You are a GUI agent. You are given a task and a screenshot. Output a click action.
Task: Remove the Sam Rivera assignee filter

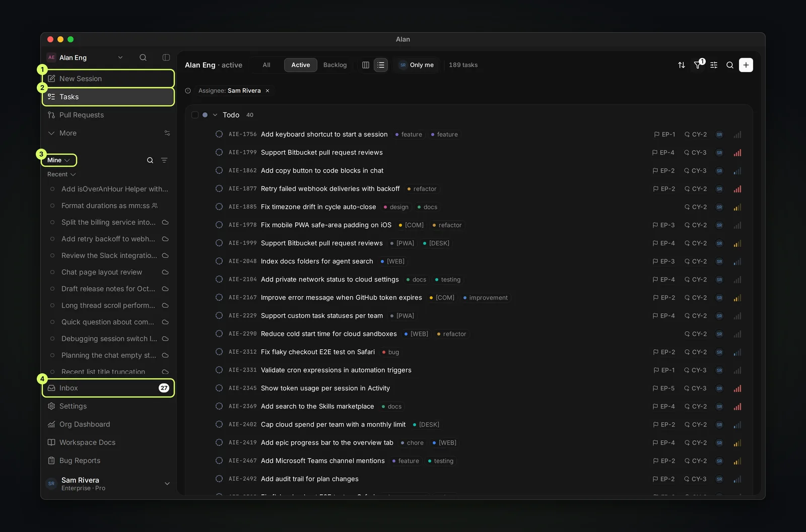click(267, 91)
